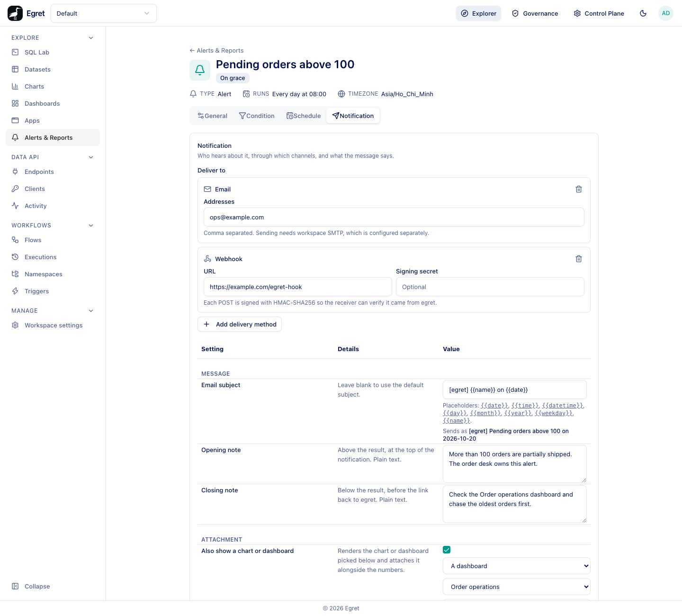Open Triggers in sidebar
This screenshot has height=616, width=682.
(53, 291)
